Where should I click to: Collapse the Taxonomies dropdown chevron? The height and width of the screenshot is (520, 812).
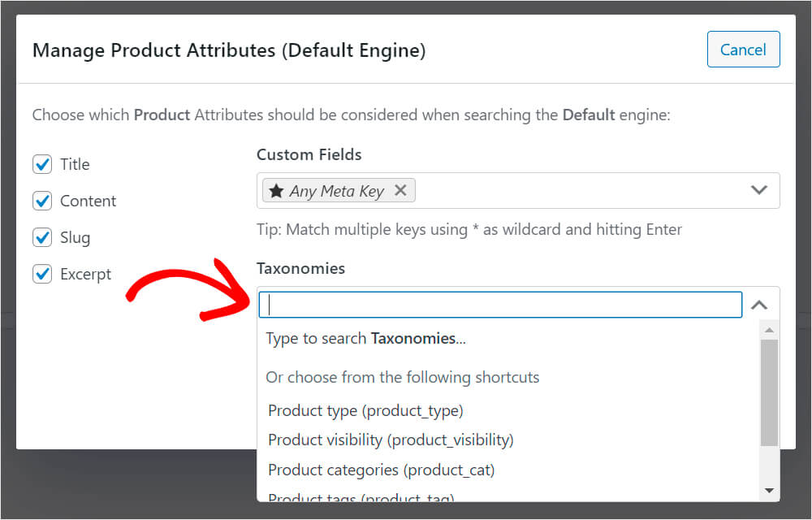click(758, 305)
